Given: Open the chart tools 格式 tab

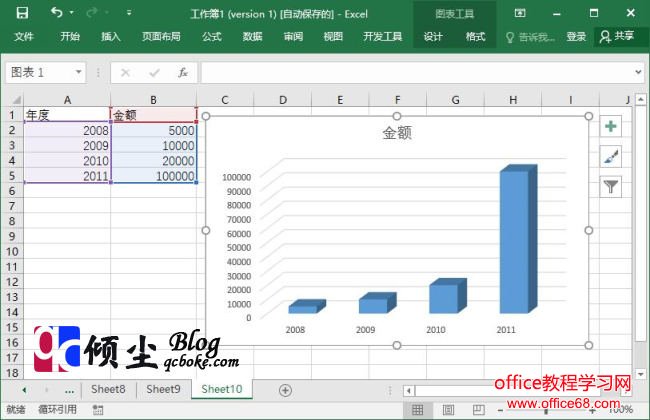Looking at the screenshot, I should pyautogui.click(x=475, y=37).
